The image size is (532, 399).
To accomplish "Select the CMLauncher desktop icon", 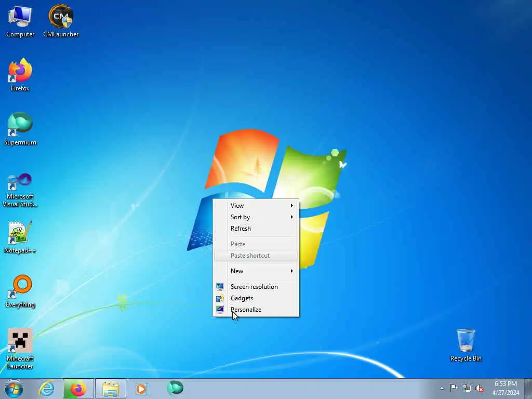I will pyautogui.click(x=61, y=21).
